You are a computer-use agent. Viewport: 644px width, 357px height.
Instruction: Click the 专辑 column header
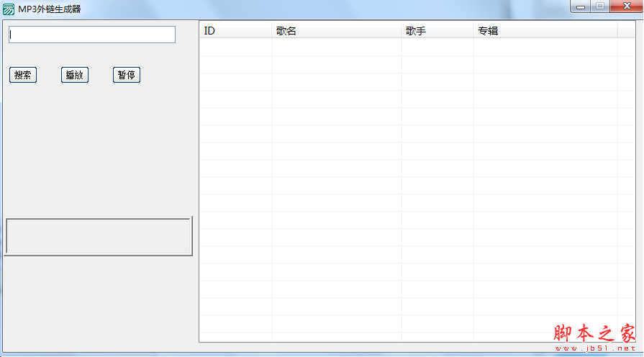[546, 31]
